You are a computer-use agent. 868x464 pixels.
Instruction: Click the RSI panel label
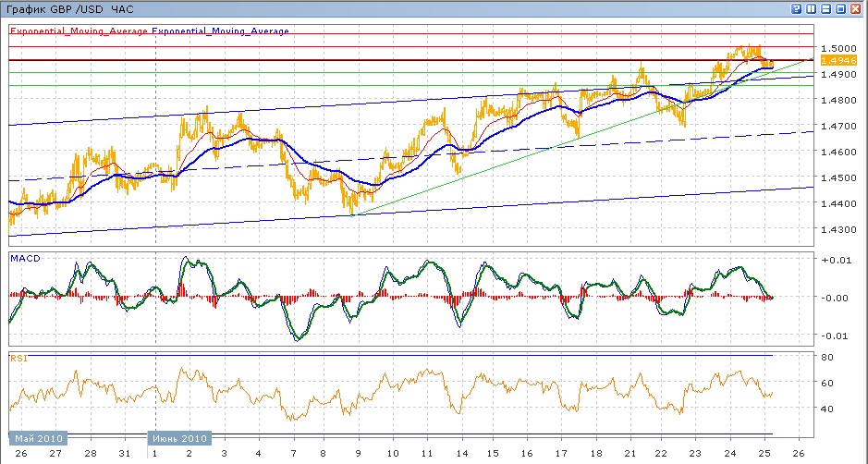18,359
